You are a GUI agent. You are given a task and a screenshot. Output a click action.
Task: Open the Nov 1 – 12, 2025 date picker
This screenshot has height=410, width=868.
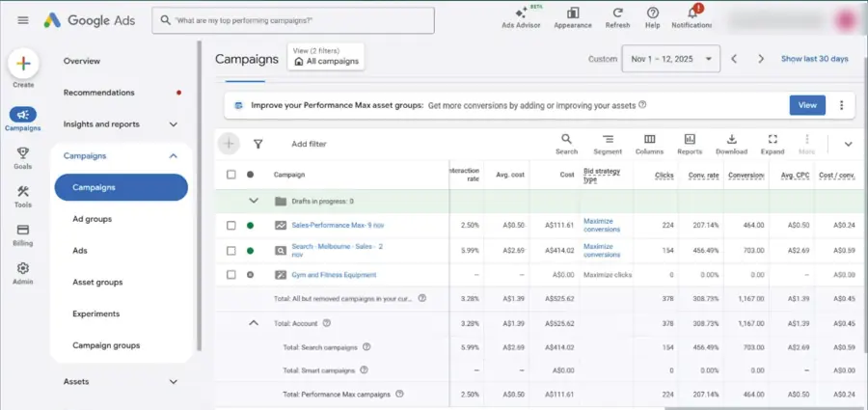(x=671, y=59)
